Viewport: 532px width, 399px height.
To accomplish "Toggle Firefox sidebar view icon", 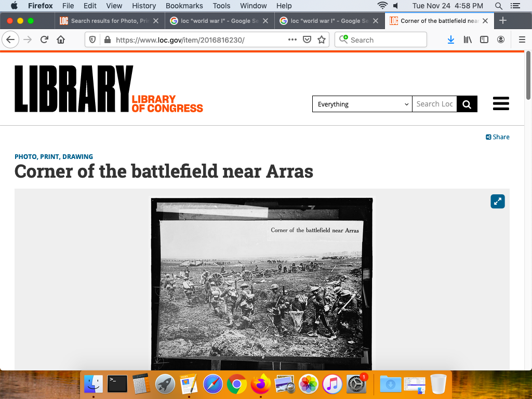I will tap(484, 40).
